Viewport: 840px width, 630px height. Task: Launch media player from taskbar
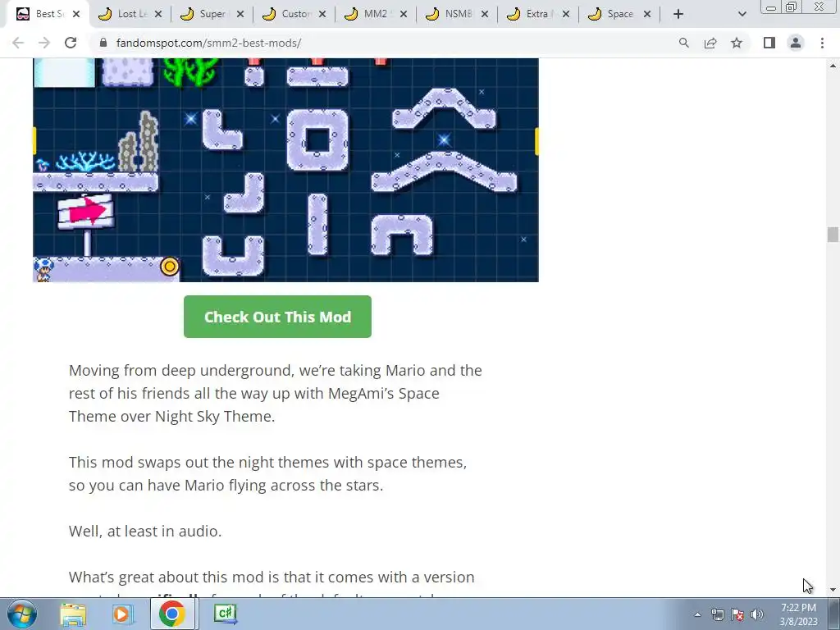click(x=122, y=614)
